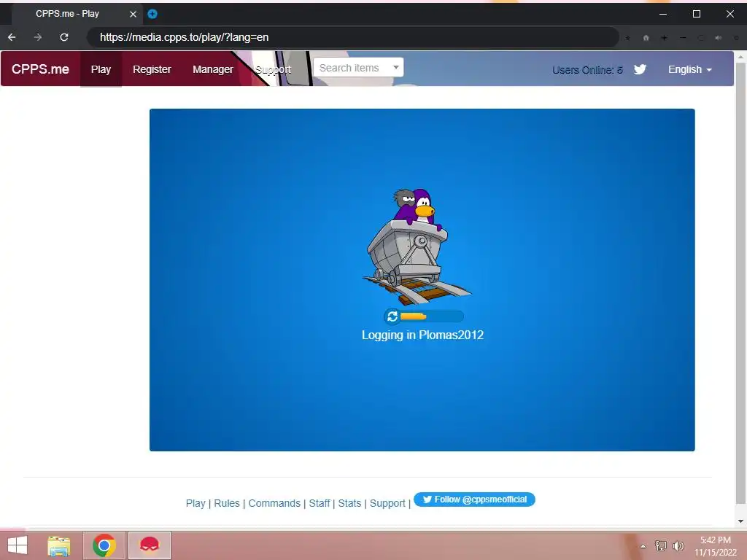
Task: Mute sound with the speaker toolbar icon
Action: pos(719,38)
